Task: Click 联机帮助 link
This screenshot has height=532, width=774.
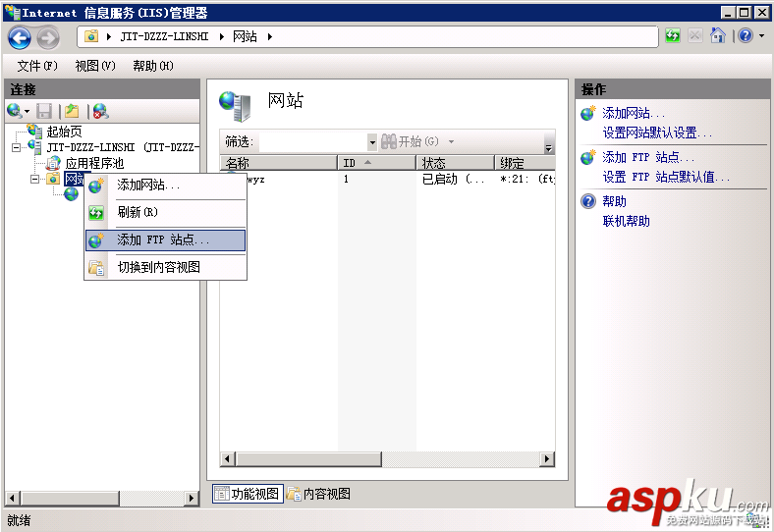Action: click(x=626, y=221)
